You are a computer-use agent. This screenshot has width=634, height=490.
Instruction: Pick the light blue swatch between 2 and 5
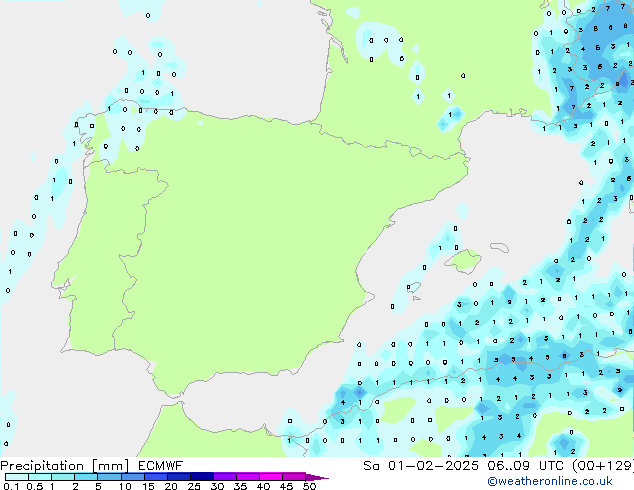tap(86, 477)
